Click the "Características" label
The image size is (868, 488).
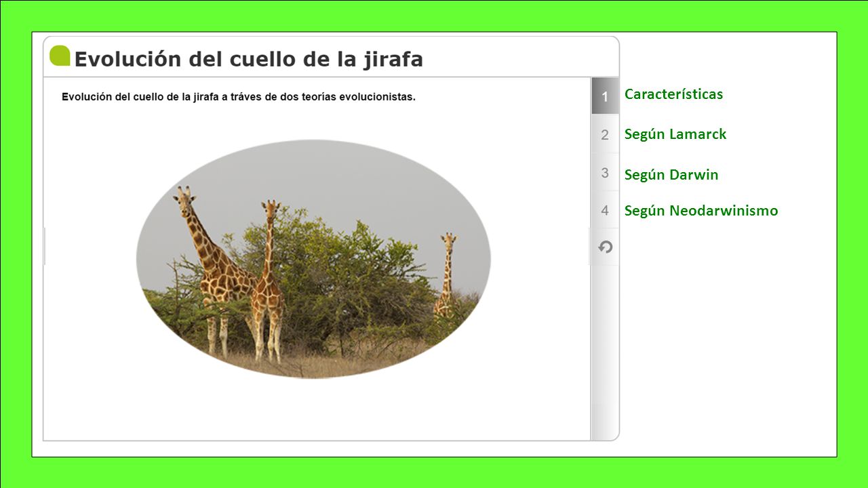[x=673, y=94]
